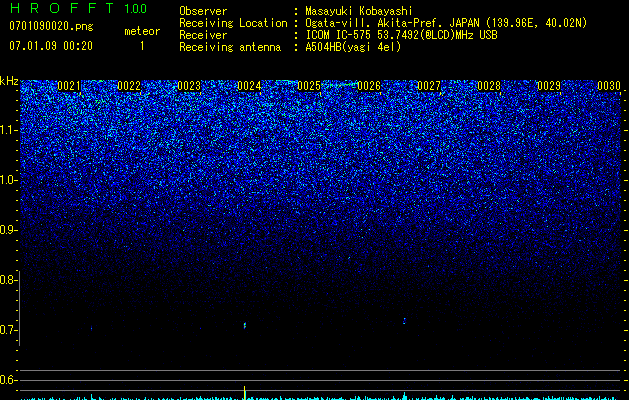
Task: Click the date stamp 07.01.09 00:20
Action: [51, 46]
